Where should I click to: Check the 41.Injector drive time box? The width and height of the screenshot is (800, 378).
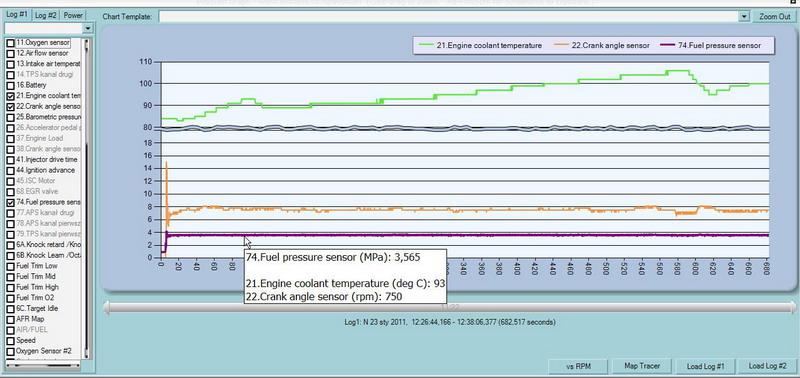click(10, 160)
